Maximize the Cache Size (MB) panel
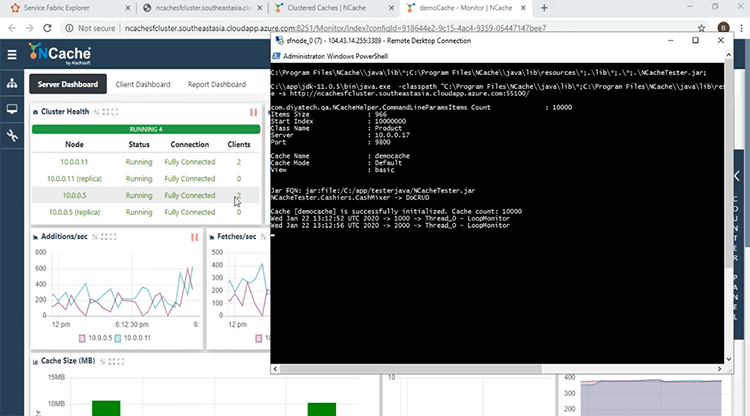This screenshot has width=750, height=416. 121,361
